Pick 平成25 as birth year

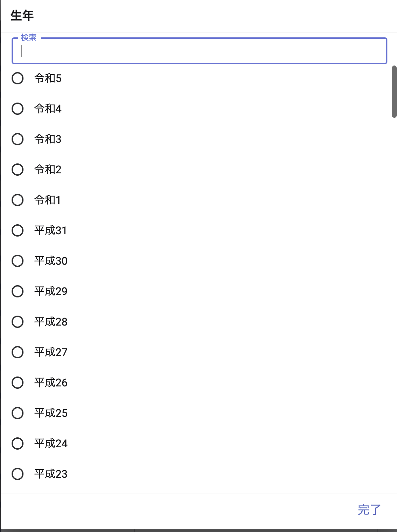click(18, 413)
